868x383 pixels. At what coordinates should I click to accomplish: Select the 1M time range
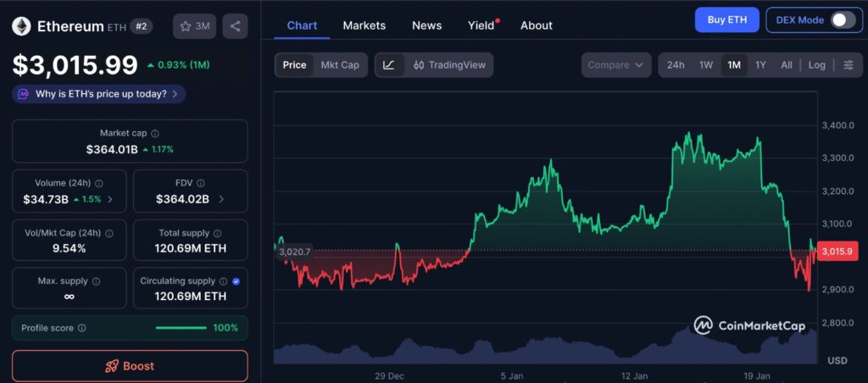(734, 64)
